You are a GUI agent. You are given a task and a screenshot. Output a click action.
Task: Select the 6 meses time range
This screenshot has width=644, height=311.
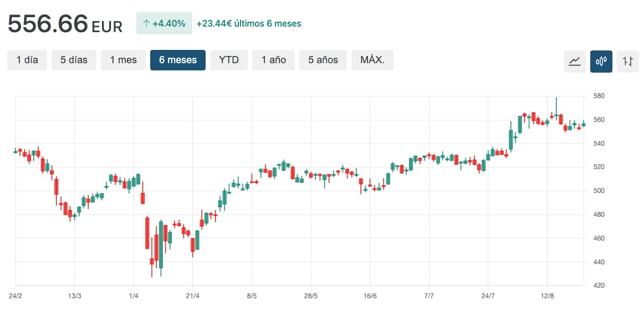pyautogui.click(x=178, y=60)
